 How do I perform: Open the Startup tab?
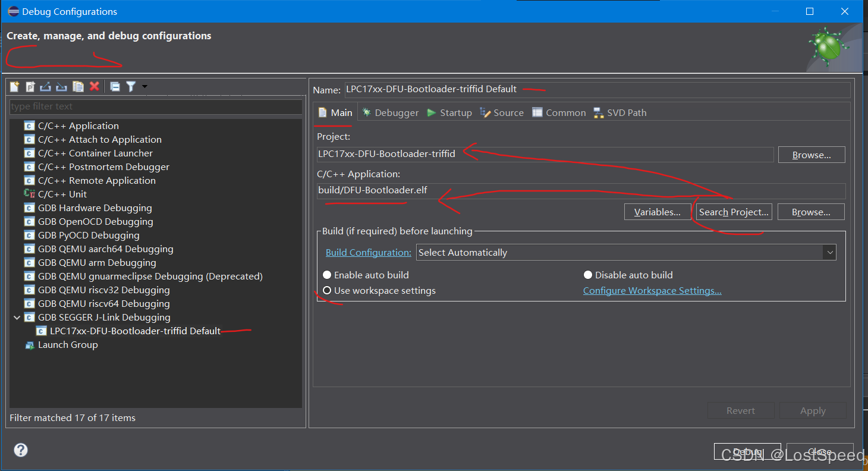449,112
